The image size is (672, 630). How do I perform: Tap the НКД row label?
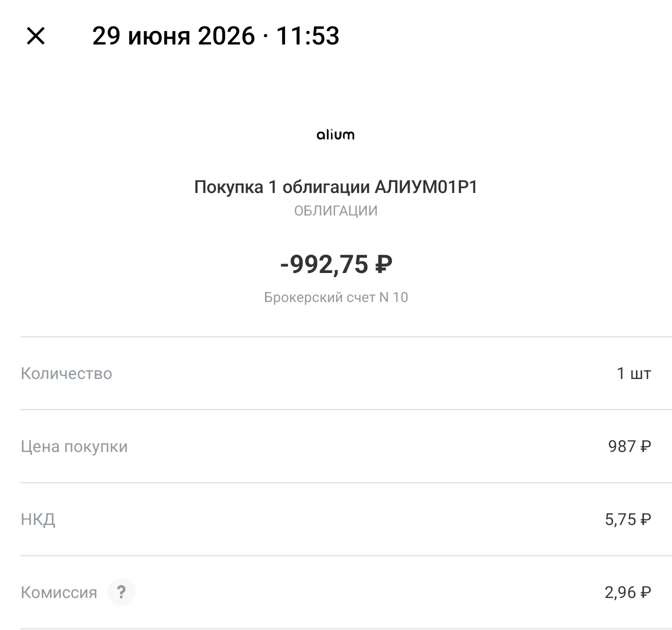click(x=38, y=519)
